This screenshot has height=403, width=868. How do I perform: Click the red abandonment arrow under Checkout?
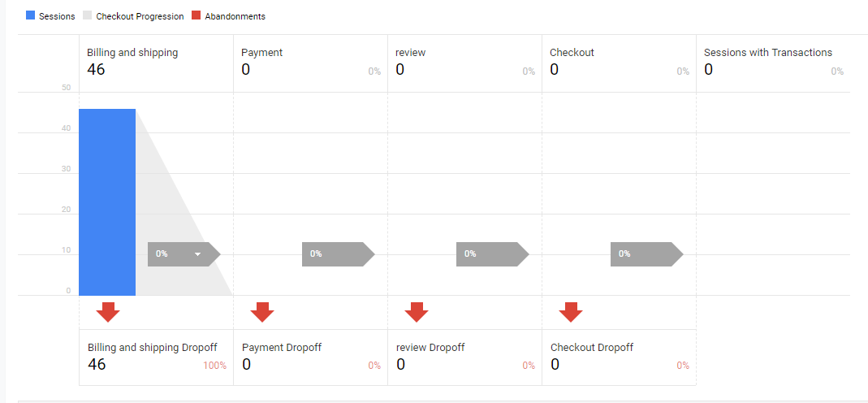571,312
